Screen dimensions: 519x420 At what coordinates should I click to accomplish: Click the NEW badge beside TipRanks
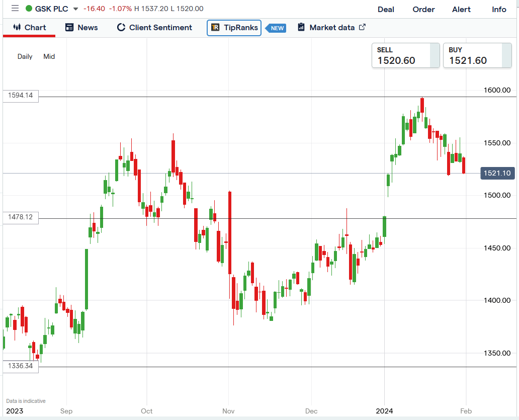tap(276, 28)
